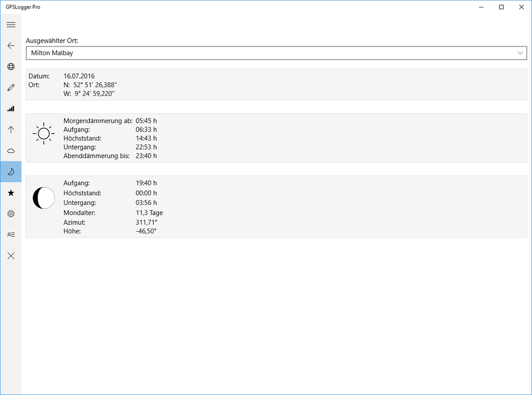Click the moon phase illustration
This screenshot has width=532, height=395.
43,198
